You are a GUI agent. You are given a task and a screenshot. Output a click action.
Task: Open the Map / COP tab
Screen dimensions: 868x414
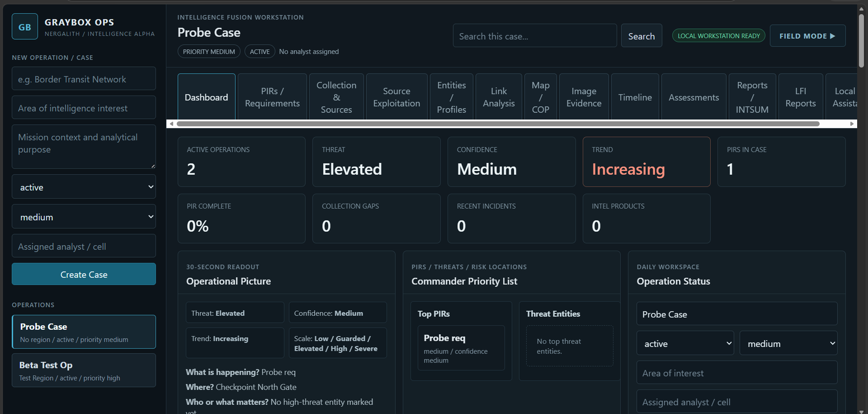coord(540,97)
